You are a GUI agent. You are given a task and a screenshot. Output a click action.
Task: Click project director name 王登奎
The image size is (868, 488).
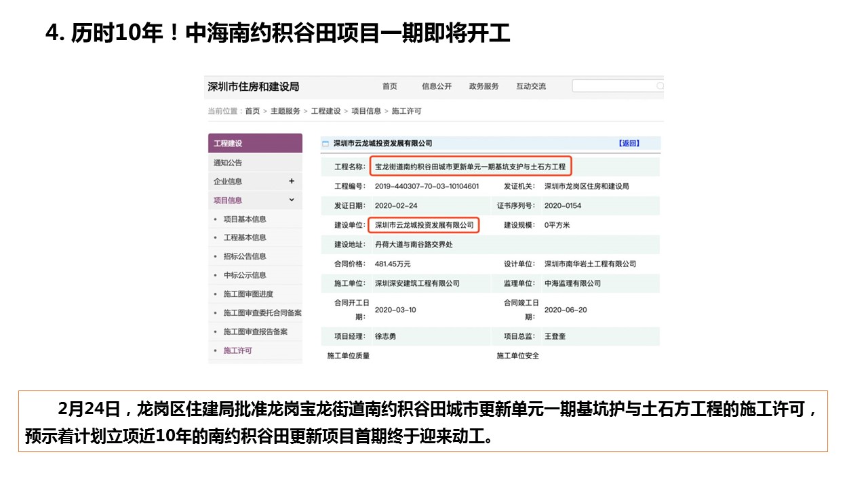point(555,335)
